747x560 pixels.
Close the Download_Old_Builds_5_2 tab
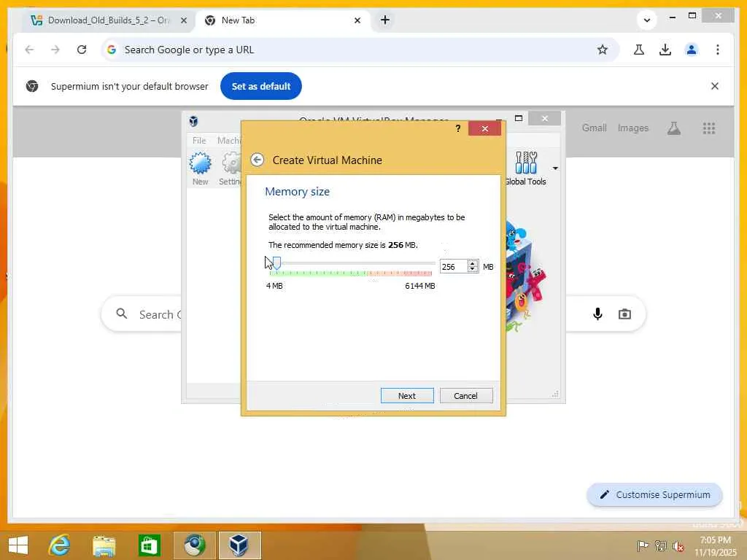click(x=184, y=20)
